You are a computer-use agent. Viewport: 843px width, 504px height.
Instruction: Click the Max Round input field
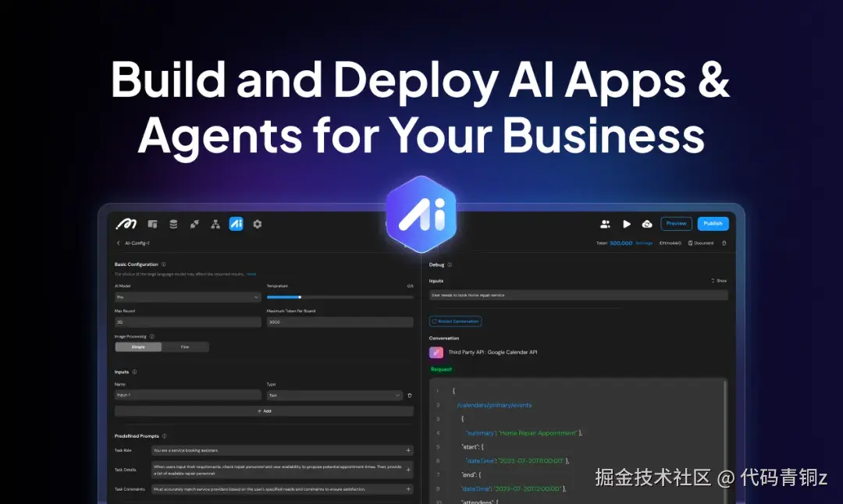pos(187,322)
